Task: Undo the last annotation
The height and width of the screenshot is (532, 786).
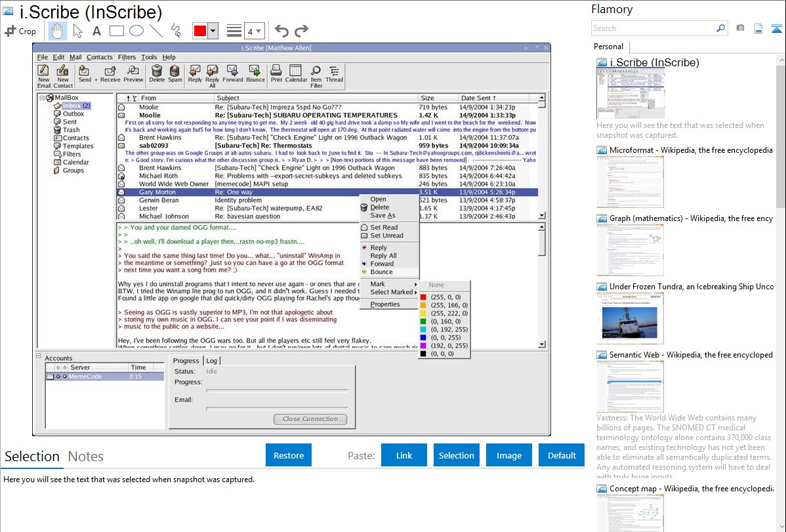Action: click(x=281, y=31)
